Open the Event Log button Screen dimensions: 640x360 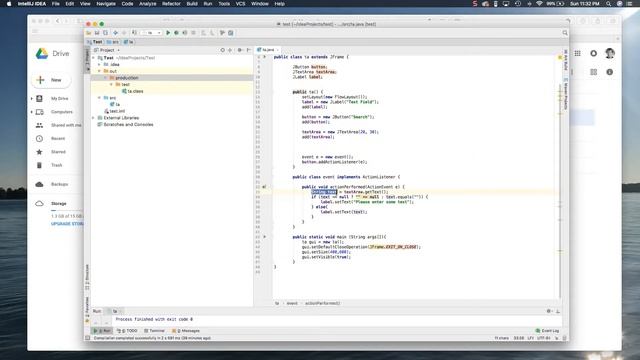(x=547, y=331)
